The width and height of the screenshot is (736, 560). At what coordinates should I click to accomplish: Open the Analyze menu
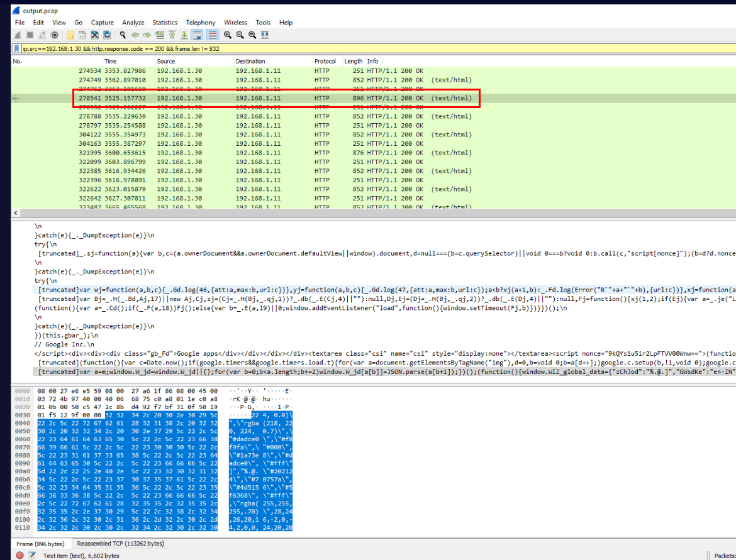pyautogui.click(x=133, y=23)
